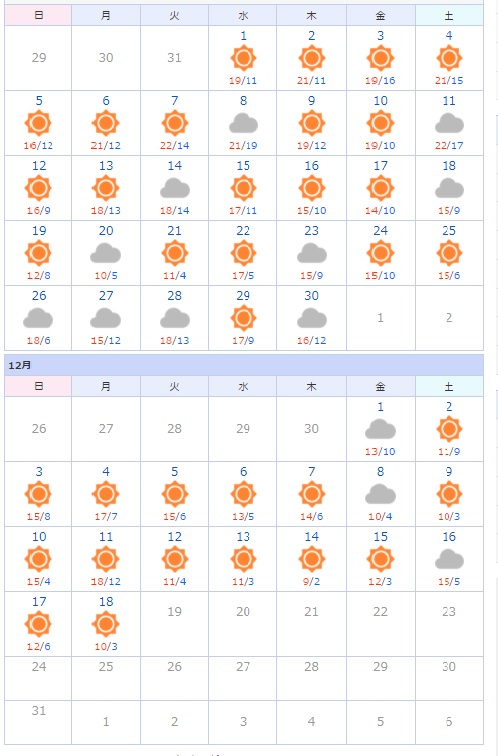Click the sun icon on December 18
This screenshot has width=498, height=756.
106,624
